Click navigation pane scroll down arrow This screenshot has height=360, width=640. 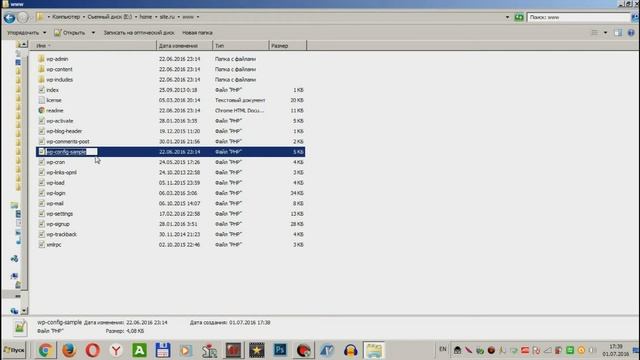click(x=24, y=311)
